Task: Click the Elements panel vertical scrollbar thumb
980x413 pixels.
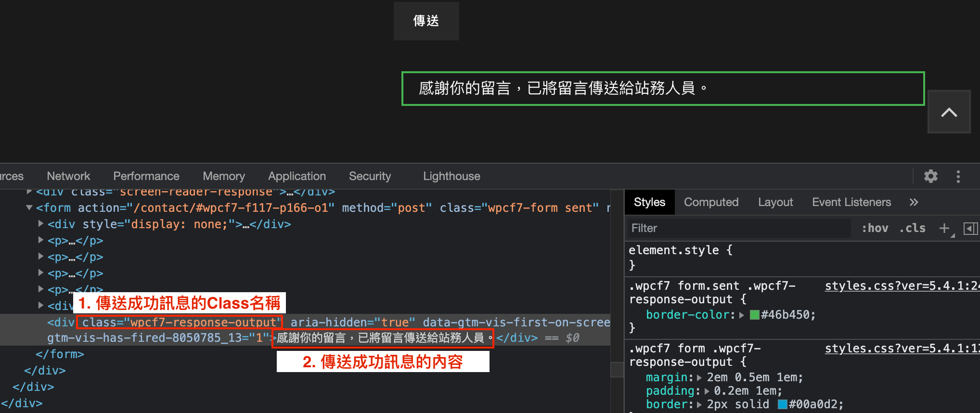Action: click(617, 370)
